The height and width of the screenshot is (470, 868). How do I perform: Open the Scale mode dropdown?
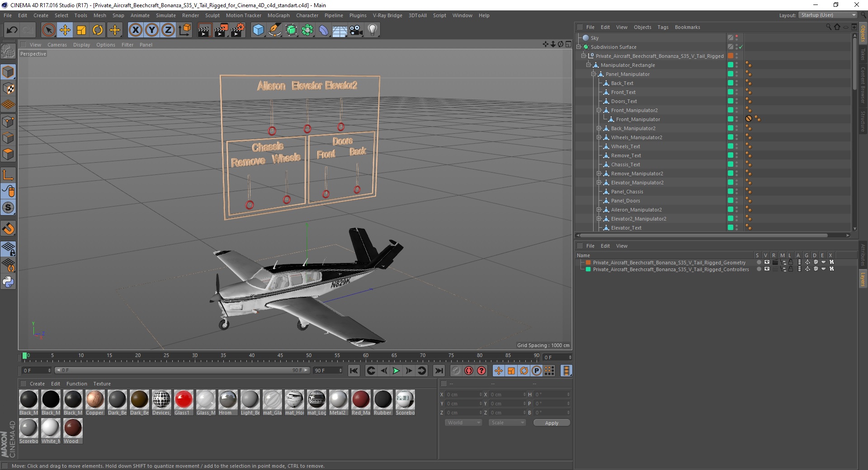click(507, 423)
